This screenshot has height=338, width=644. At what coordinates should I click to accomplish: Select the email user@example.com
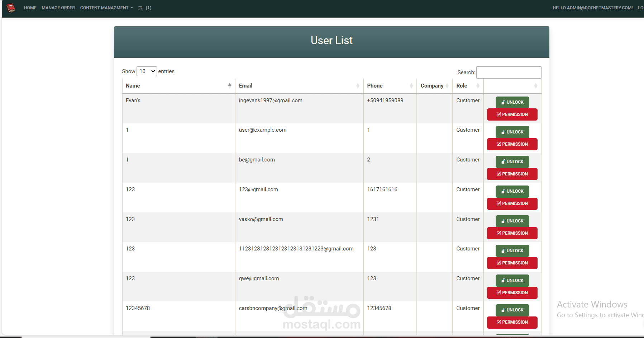click(263, 130)
